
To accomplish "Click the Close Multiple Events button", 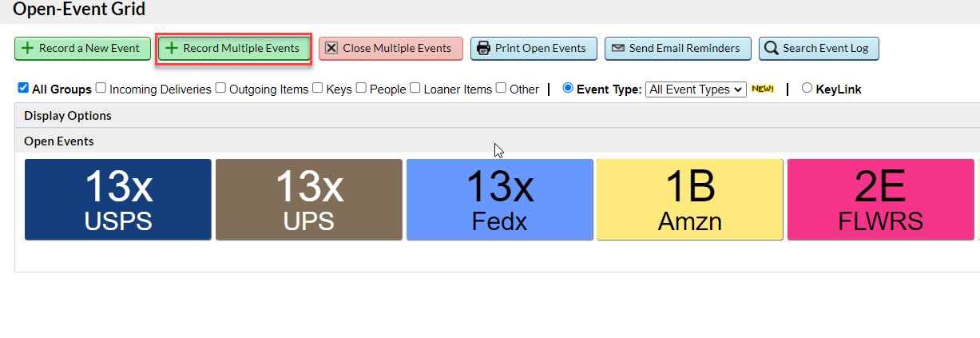I will [391, 48].
